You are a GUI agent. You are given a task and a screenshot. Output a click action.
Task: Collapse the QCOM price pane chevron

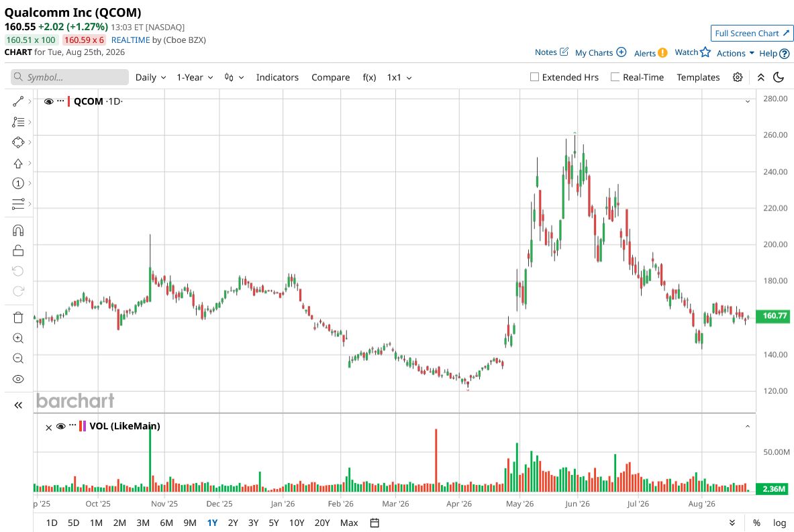748,101
